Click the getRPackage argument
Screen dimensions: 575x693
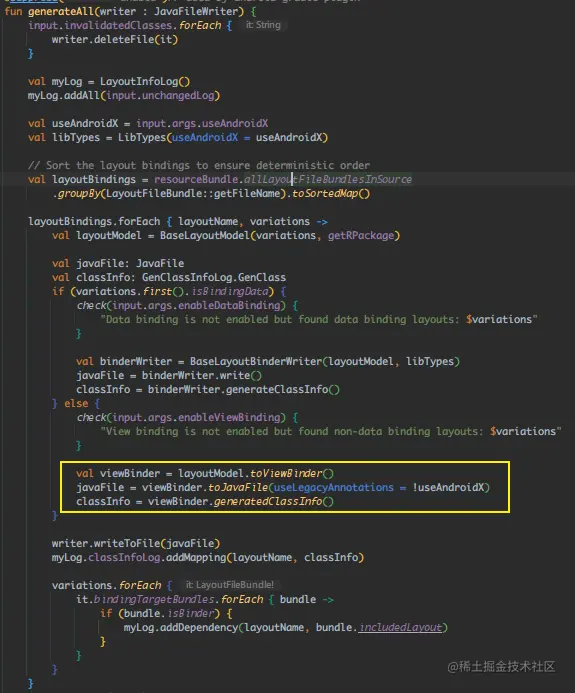click(x=361, y=236)
